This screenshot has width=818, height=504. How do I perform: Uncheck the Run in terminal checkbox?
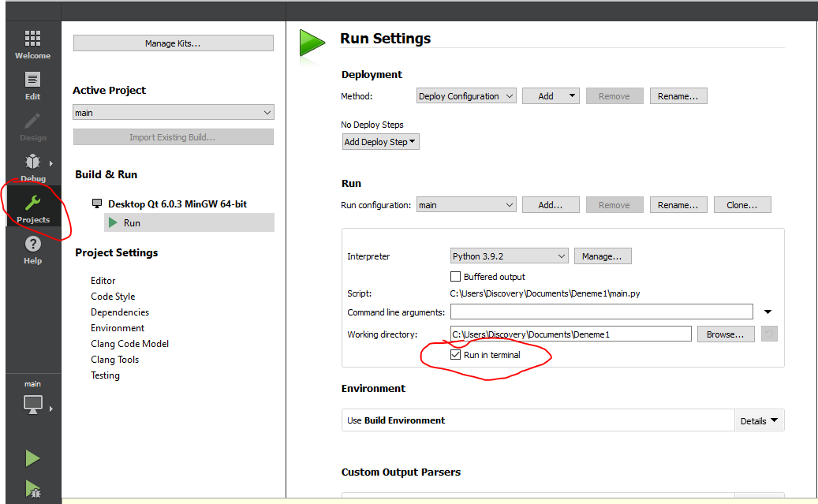(x=455, y=355)
